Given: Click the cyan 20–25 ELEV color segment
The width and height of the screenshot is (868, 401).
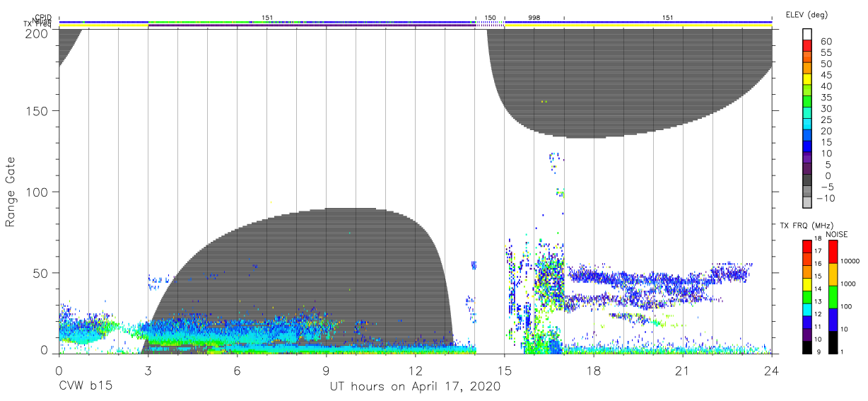Looking at the screenshot, I should point(807,123).
